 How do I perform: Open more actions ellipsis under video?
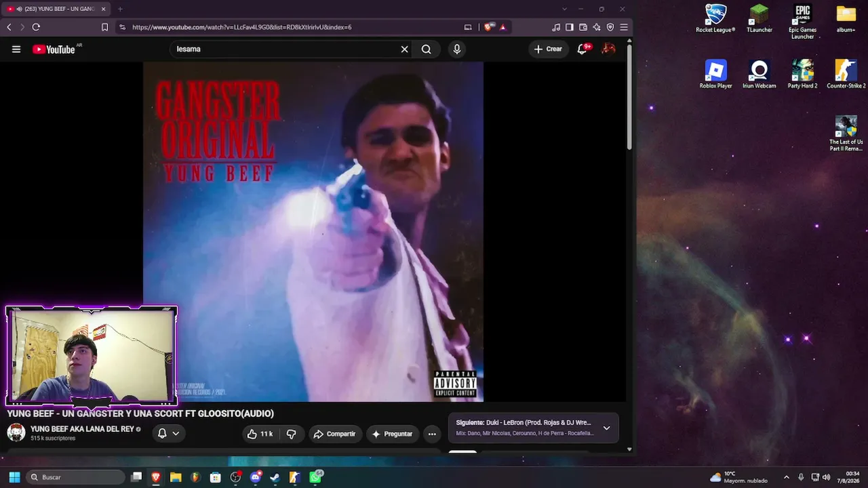(432, 434)
